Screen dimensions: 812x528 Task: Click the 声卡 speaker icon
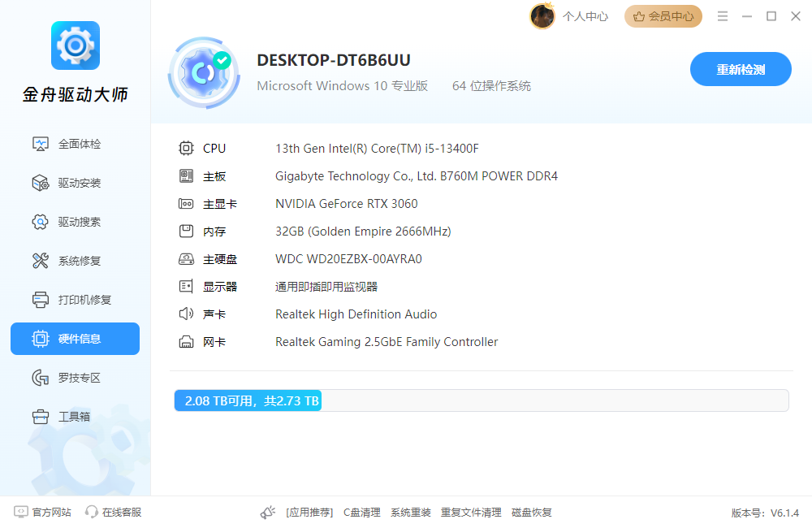186,314
